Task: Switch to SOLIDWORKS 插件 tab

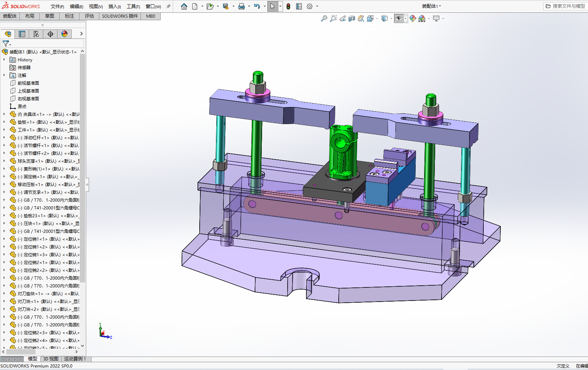Action: [x=120, y=16]
